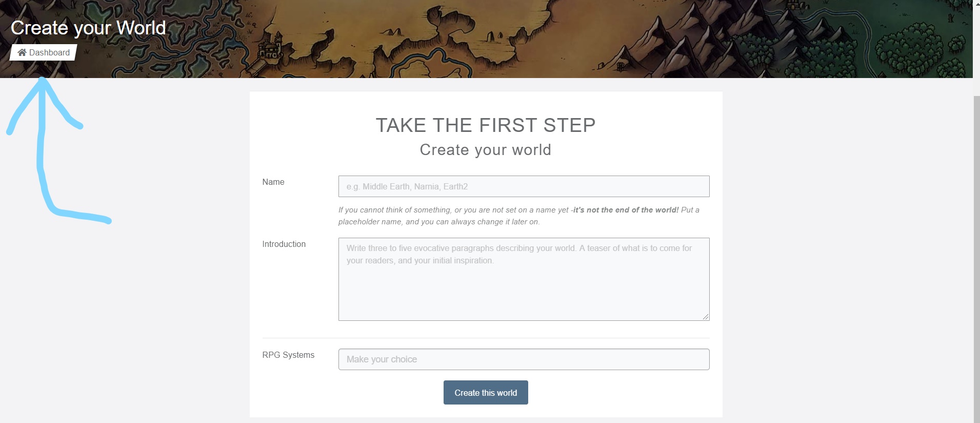This screenshot has width=980, height=423.
Task: Click the Name field label
Action: (273, 182)
